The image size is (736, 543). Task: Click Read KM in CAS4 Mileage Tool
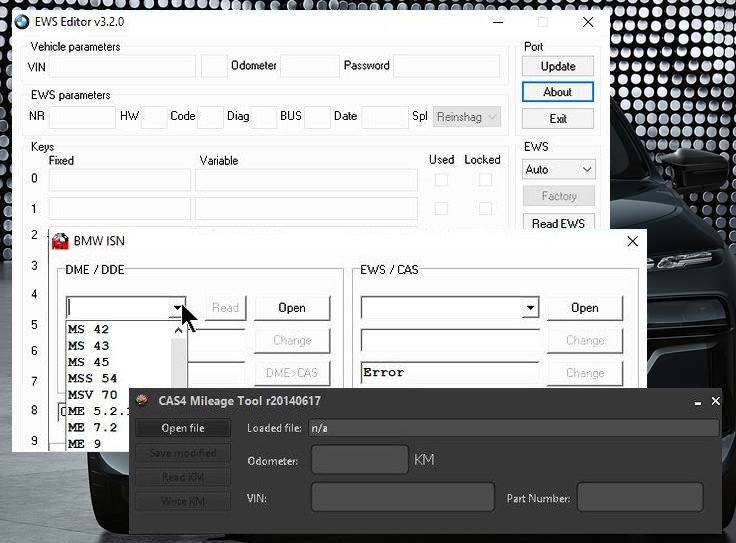[x=183, y=477]
